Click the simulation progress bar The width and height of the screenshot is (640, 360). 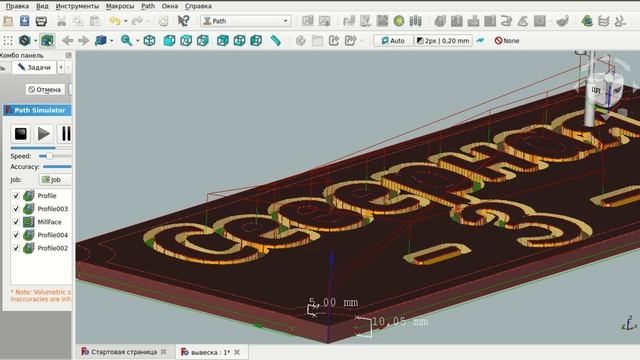point(41,148)
